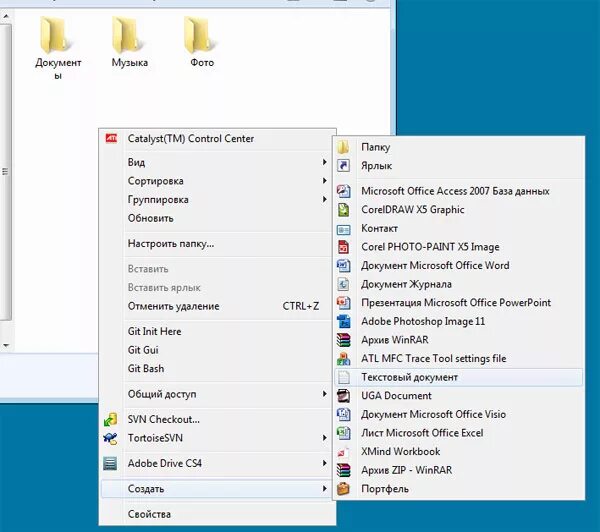
Task: Click the shortcut icon next to Ярлык
Action: (x=343, y=166)
